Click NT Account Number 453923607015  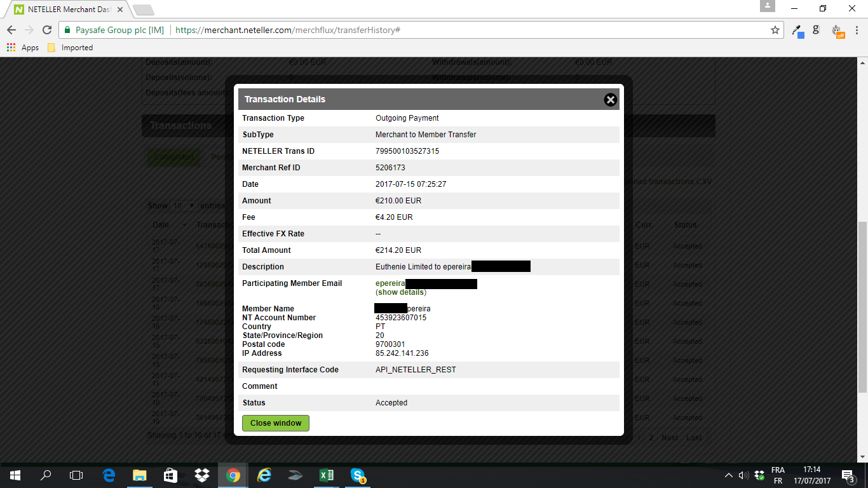pos(401,318)
